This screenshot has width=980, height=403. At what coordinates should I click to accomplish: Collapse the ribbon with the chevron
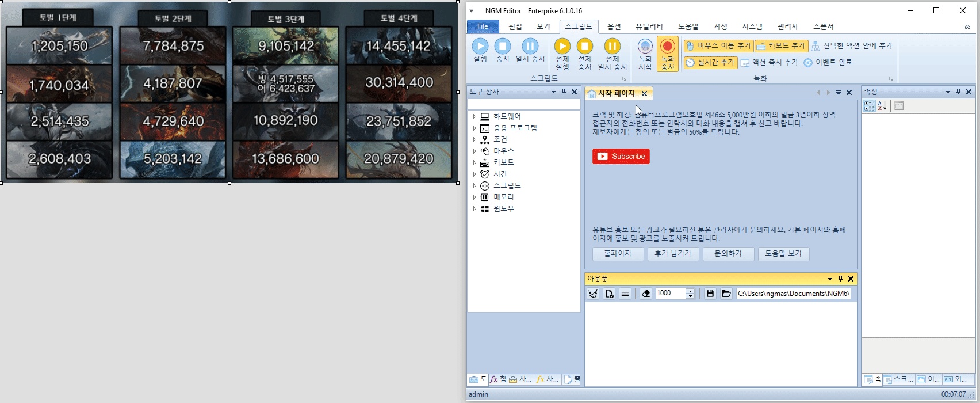(968, 26)
